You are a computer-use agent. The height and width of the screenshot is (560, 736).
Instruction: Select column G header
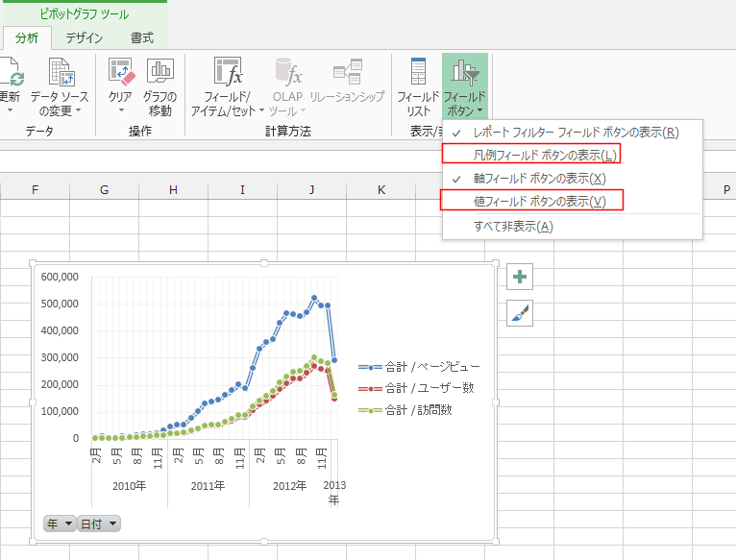click(104, 189)
